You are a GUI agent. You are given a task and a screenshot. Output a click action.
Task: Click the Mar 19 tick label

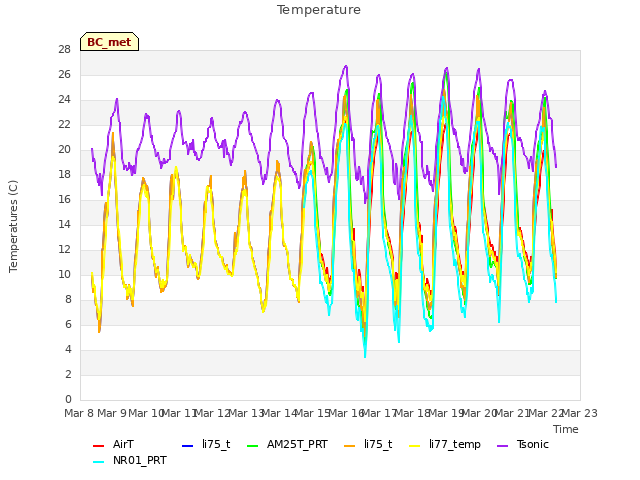tap(447, 413)
